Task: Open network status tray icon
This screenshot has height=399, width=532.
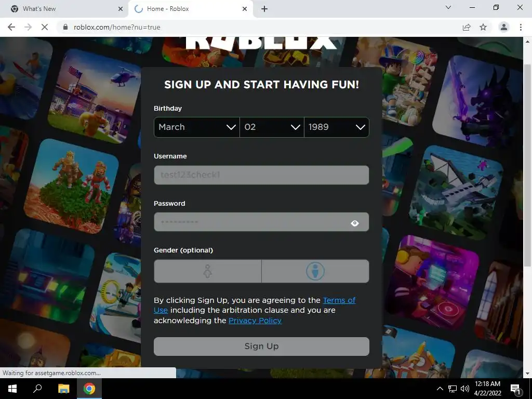Action: [453, 389]
